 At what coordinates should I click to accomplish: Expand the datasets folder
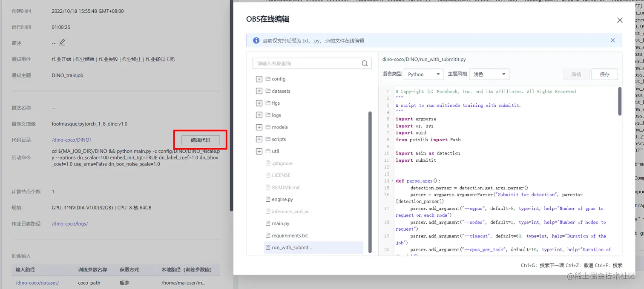(x=259, y=91)
